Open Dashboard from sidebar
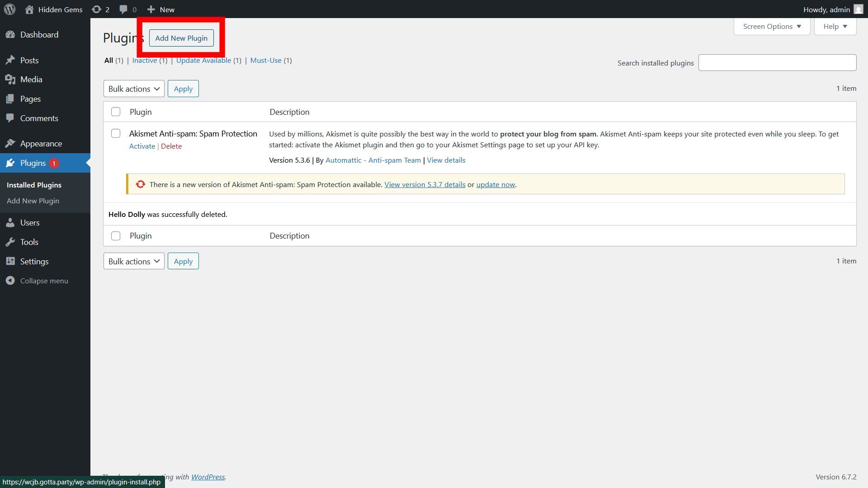The width and height of the screenshot is (868, 488). tap(39, 35)
